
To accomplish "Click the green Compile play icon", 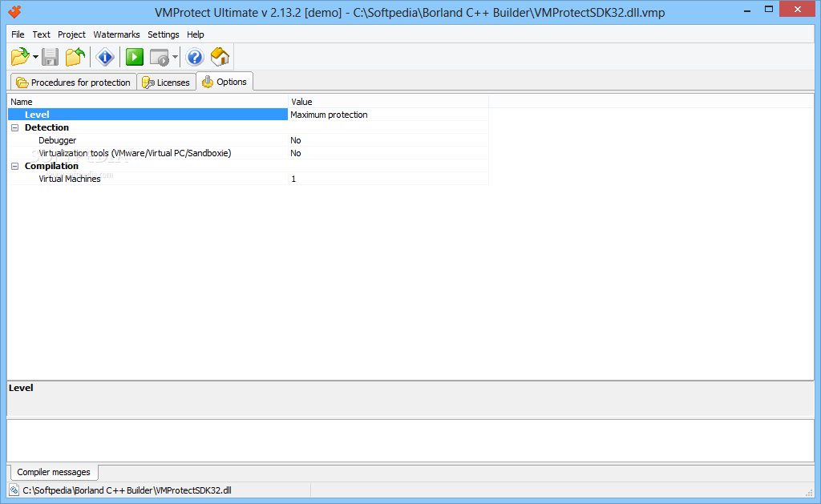I will 135,57.
